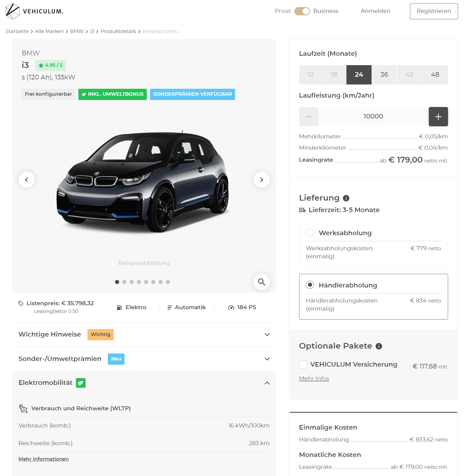Toggle the Privat/Business switch
469x476 pixels.
point(302,11)
